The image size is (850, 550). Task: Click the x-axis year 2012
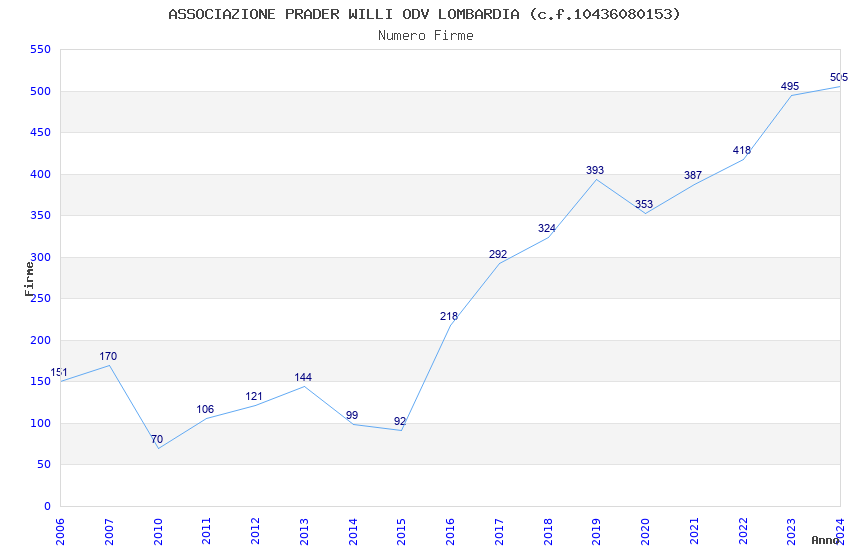[x=255, y=531]
